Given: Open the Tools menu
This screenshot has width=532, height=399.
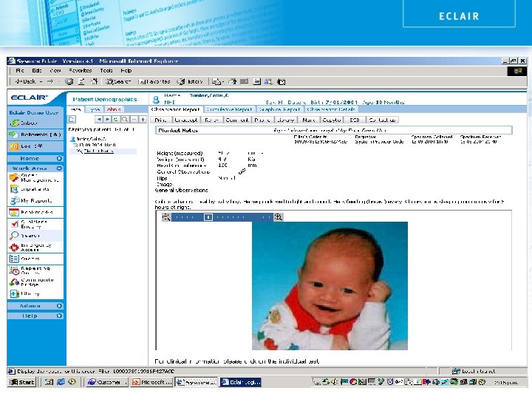Looking at the screenshot, I should pyautogui.click(x=106, y=71).
